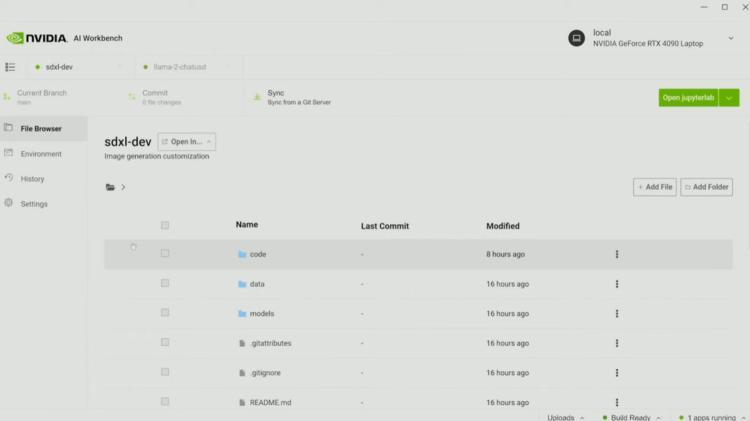This screenshot has width=750, height=421.
Task: Click the Current Branch icon
Action: [7, 97]
